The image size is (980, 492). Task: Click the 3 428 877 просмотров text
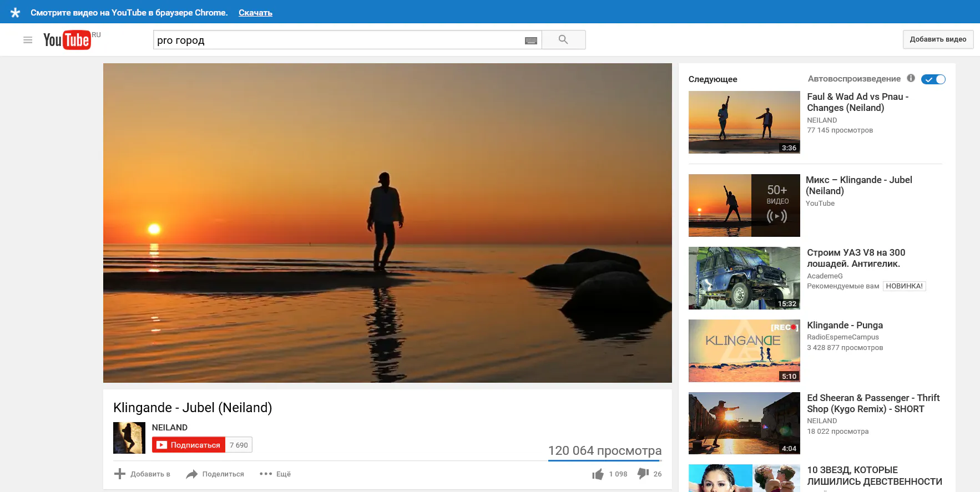click(845, 348)
